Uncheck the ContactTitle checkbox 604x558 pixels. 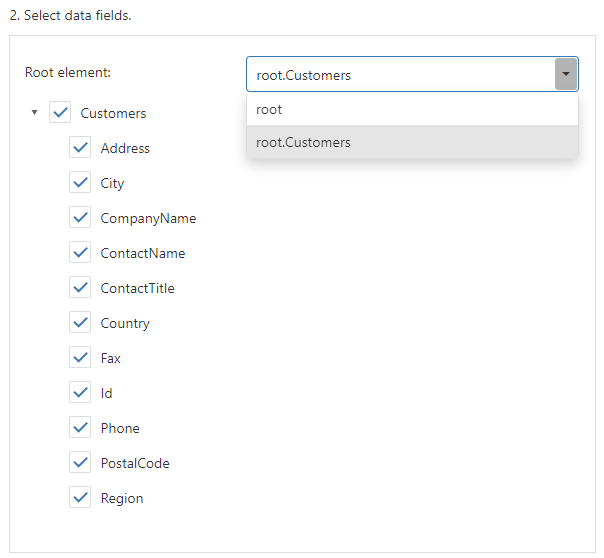80,288
